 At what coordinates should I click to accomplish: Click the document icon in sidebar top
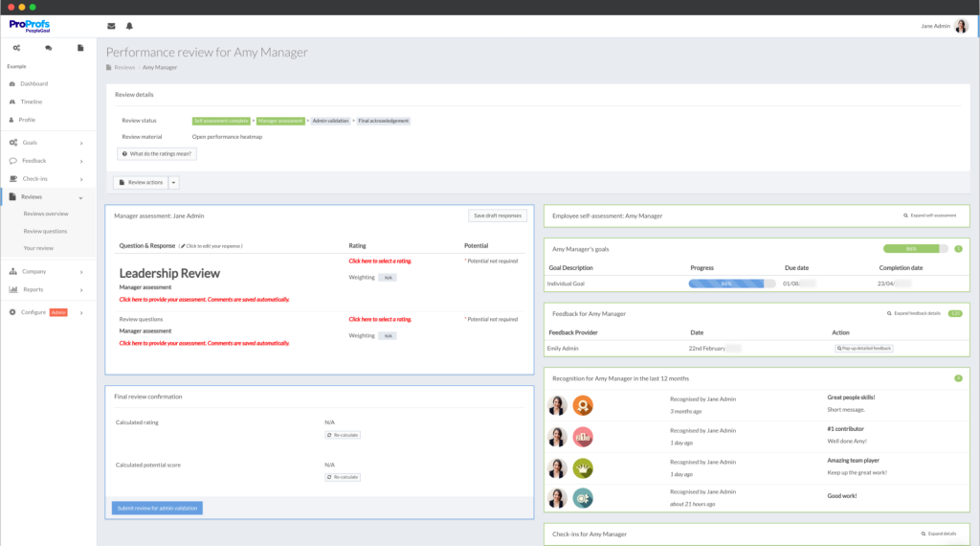[80, 48]
